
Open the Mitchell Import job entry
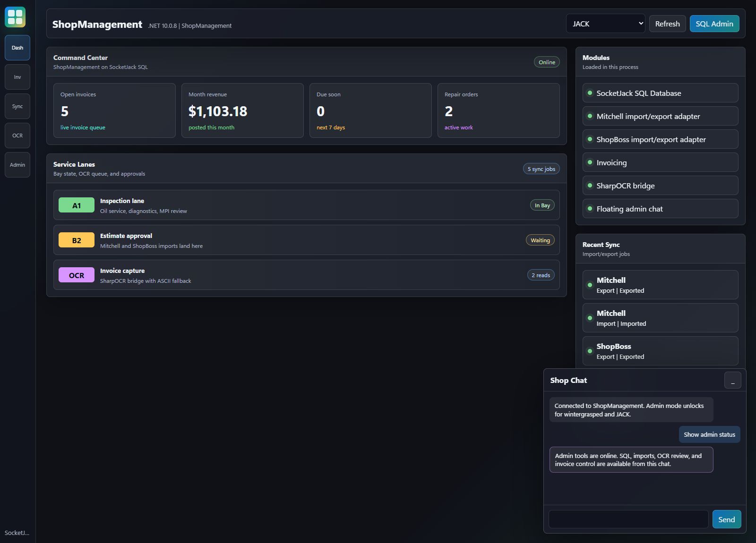[661, 318]
